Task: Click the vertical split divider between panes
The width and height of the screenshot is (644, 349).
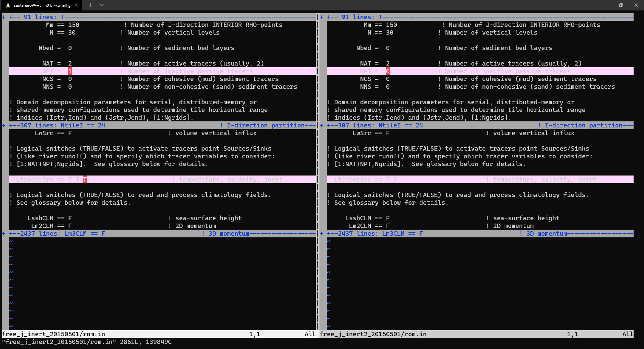Action: [317, 168]
